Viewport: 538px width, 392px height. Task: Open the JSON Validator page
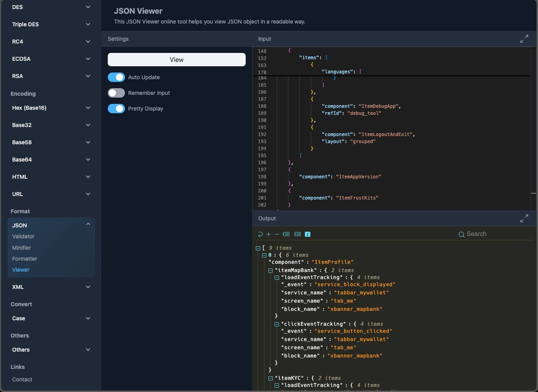coord(23,236)
